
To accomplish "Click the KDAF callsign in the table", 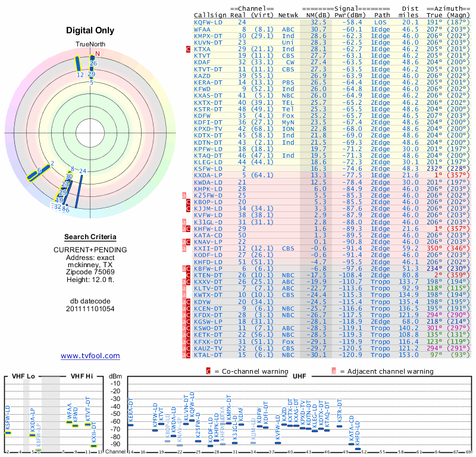I will [202, 62].
